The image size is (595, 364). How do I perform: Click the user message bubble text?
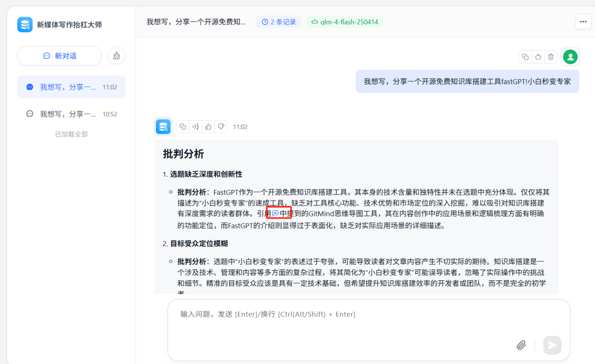tap(467, 82)
